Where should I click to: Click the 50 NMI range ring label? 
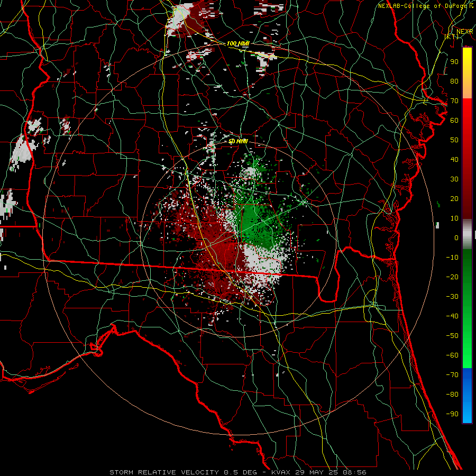tap(238, 141)
